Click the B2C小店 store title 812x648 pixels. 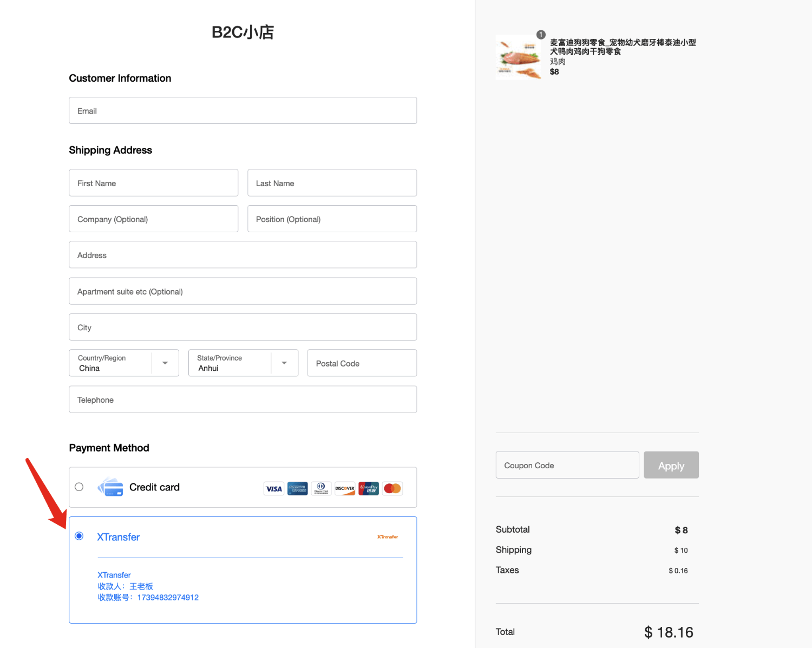243,32
